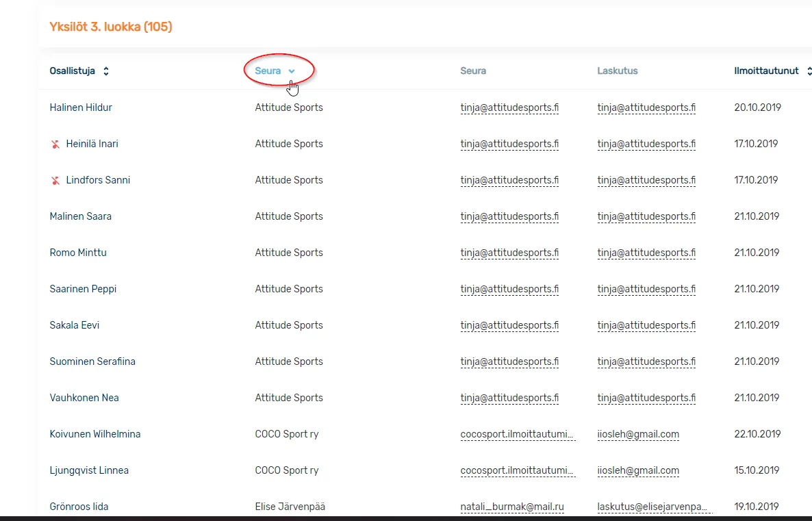Open Laskutus email link in Vauhkonen Nea row
Screen dimensions: 812x521
coord(646,398)
